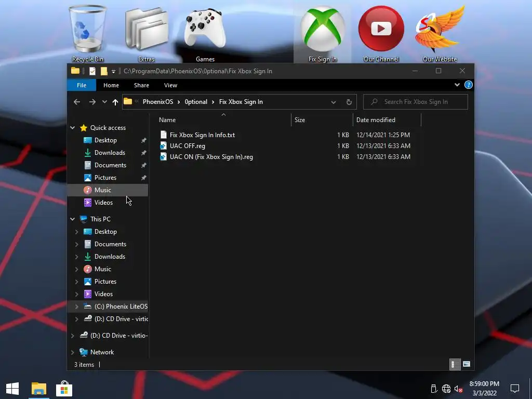Open Music under Quick access
The height and width of the screenshot is (399, 532).
tap(102, 190)
